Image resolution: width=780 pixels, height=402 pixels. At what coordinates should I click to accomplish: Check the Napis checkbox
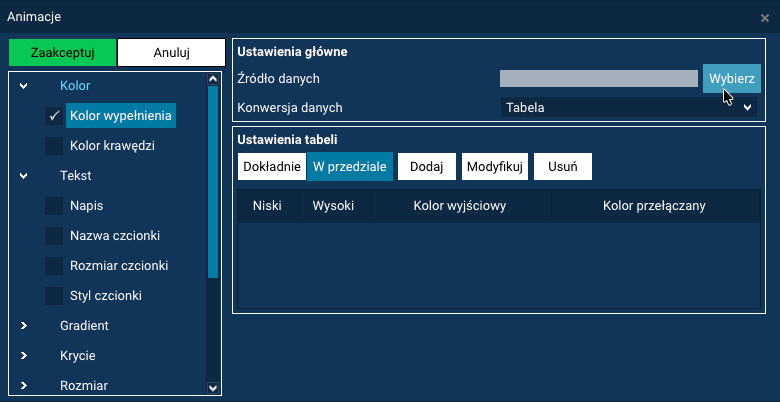[x=54, y=206]
